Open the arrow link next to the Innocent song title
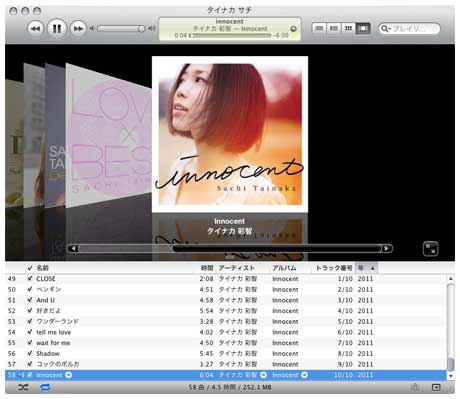Screen dimensions: 460x399 (x=68, y=375)
